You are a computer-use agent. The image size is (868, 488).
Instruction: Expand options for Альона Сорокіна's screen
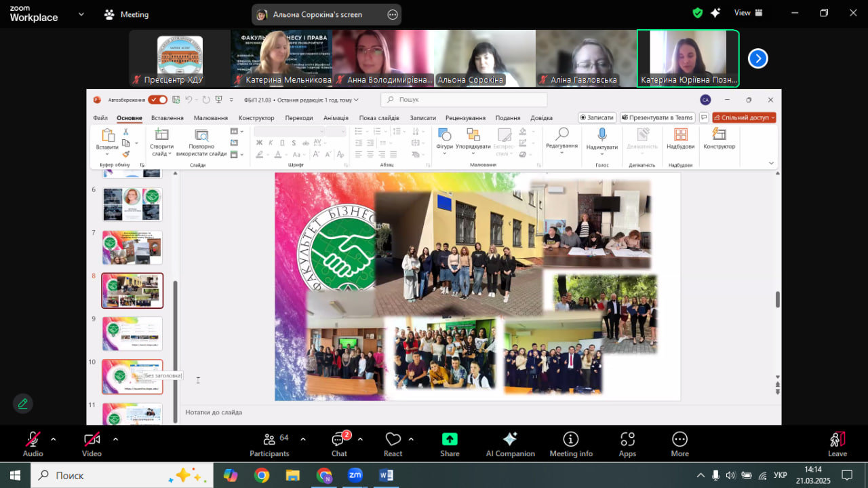coord(392,14)
